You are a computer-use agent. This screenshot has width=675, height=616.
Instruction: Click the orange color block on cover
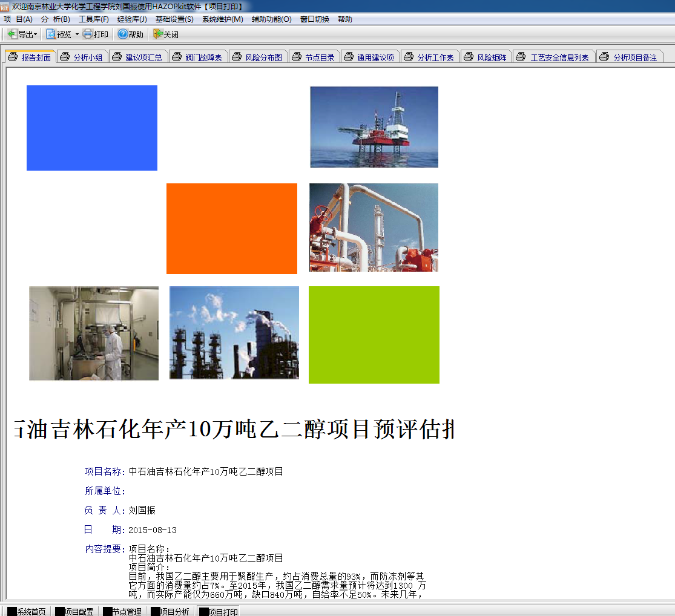coord(232,229)
